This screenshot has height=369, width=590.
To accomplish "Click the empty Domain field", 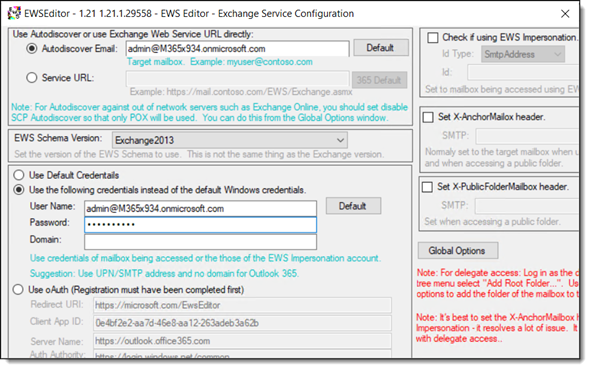I will click(x=200, y=241).
